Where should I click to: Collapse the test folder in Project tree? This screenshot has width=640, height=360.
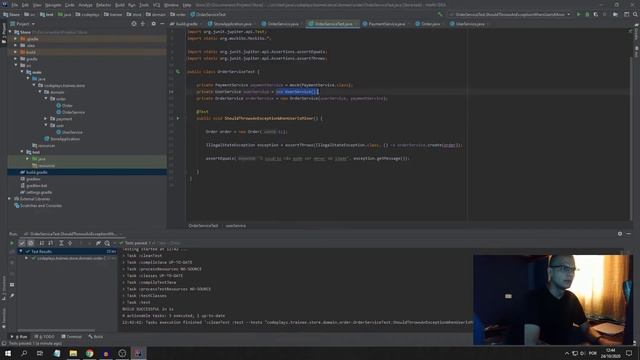point(22,152)
